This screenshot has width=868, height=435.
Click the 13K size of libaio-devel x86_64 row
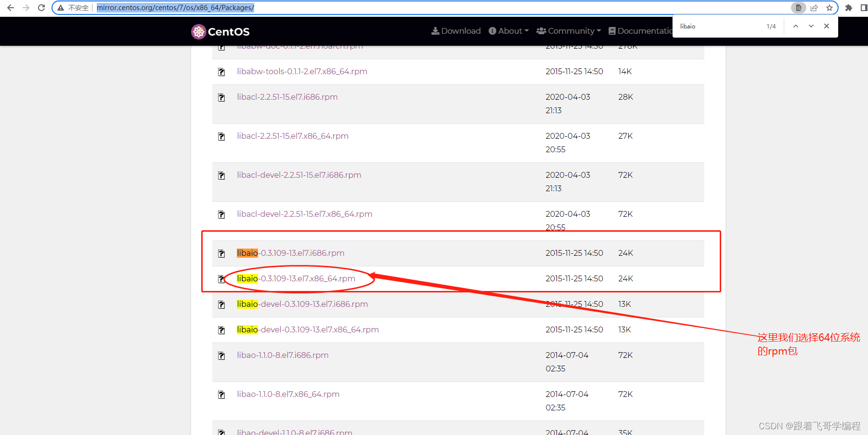624,330
